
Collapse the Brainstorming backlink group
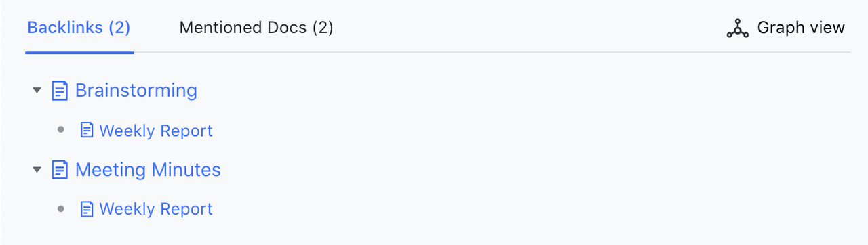[37, 91]
